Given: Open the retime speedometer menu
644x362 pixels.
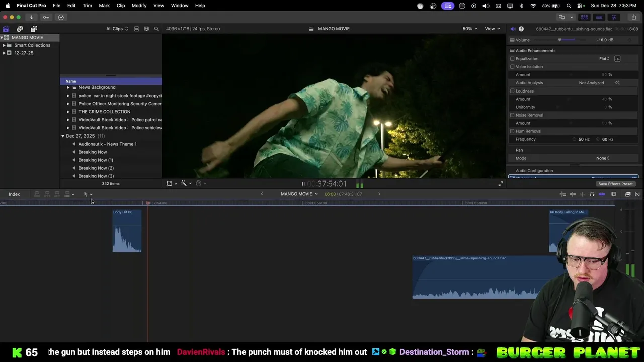Looking at the screenshot, I should pyautogui.click(x=200, y=184).
